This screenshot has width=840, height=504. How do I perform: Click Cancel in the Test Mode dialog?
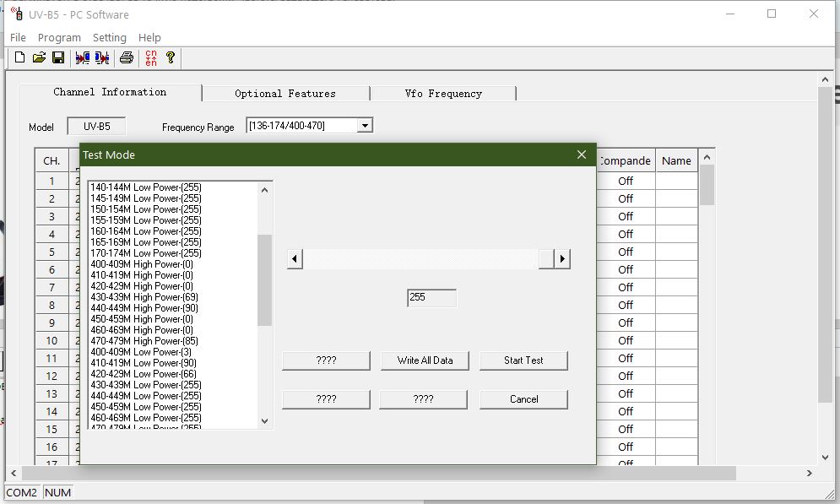click(523, 399)
